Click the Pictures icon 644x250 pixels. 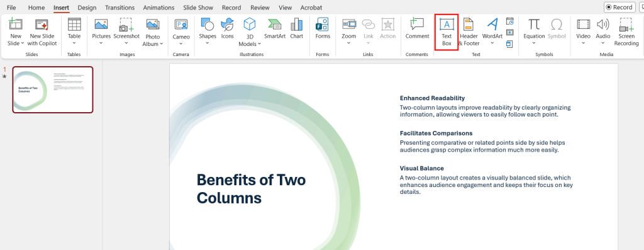tap(101, 25)
